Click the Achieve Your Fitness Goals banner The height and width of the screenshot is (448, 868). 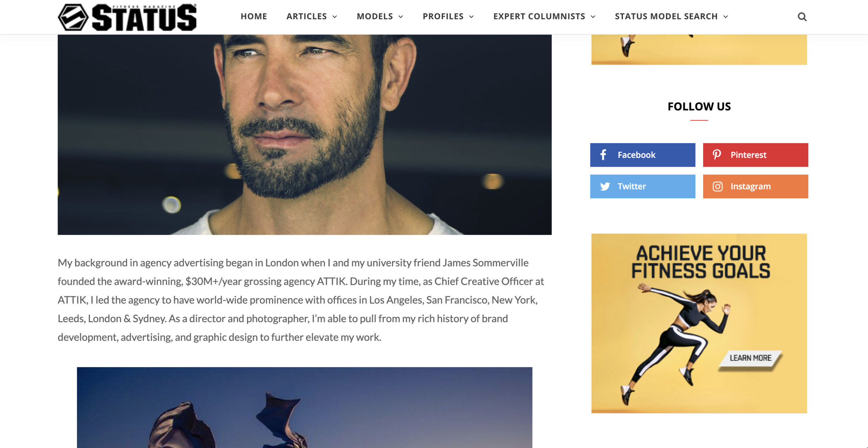699,323
